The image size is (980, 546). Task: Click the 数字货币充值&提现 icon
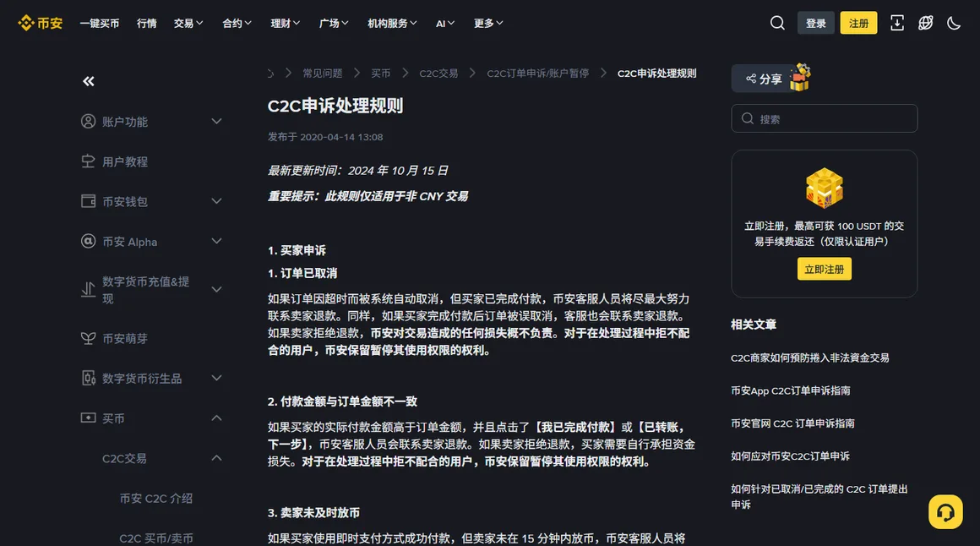(x=88, y=290)
